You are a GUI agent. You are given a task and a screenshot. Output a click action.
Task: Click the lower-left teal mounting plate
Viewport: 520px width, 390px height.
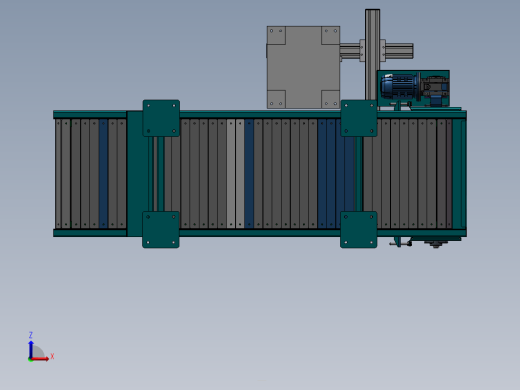161,230
